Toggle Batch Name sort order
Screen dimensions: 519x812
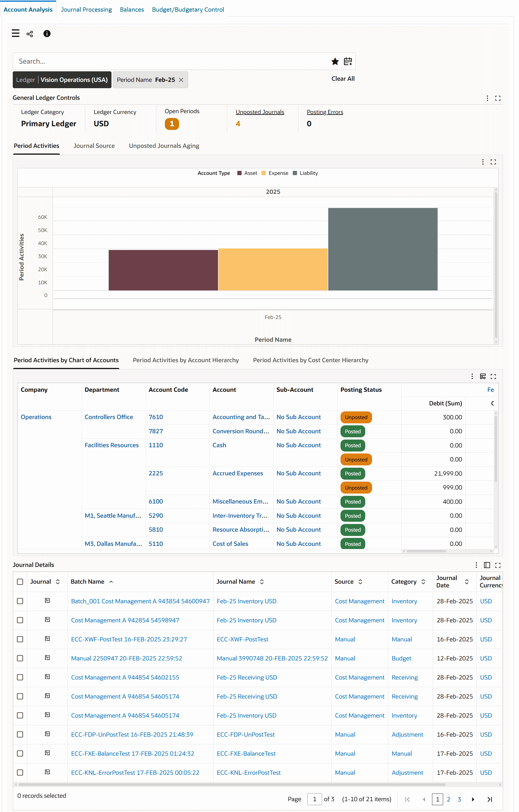(x=111, y=581)
